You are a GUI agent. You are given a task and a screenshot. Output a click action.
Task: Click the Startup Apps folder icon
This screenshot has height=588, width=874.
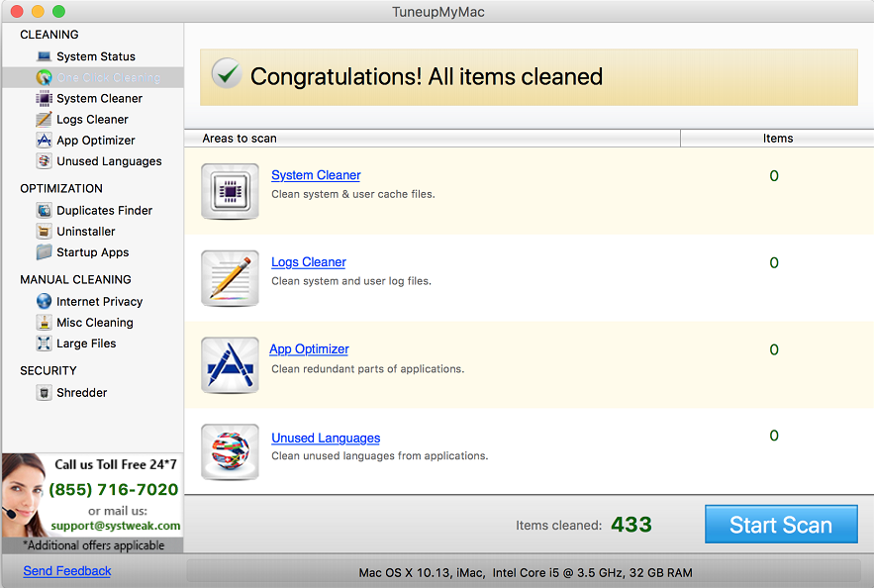44,251
